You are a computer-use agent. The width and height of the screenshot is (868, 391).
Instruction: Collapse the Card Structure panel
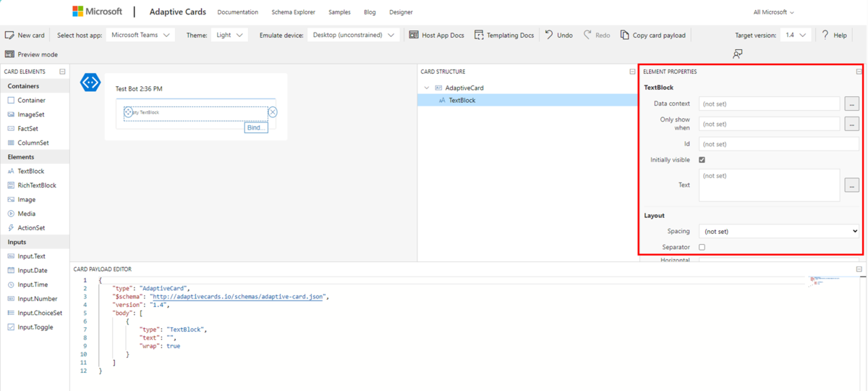click(632, 72)
